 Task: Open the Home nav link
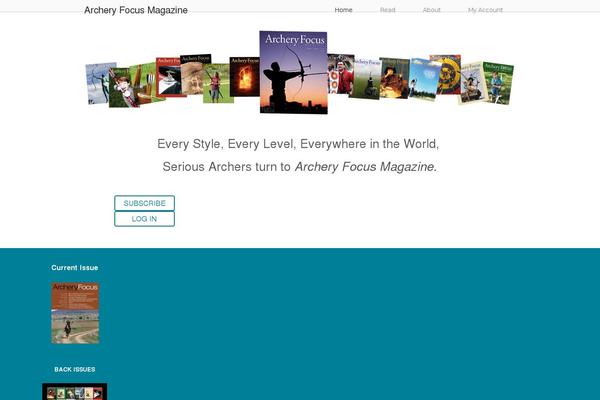pos(343,10)
